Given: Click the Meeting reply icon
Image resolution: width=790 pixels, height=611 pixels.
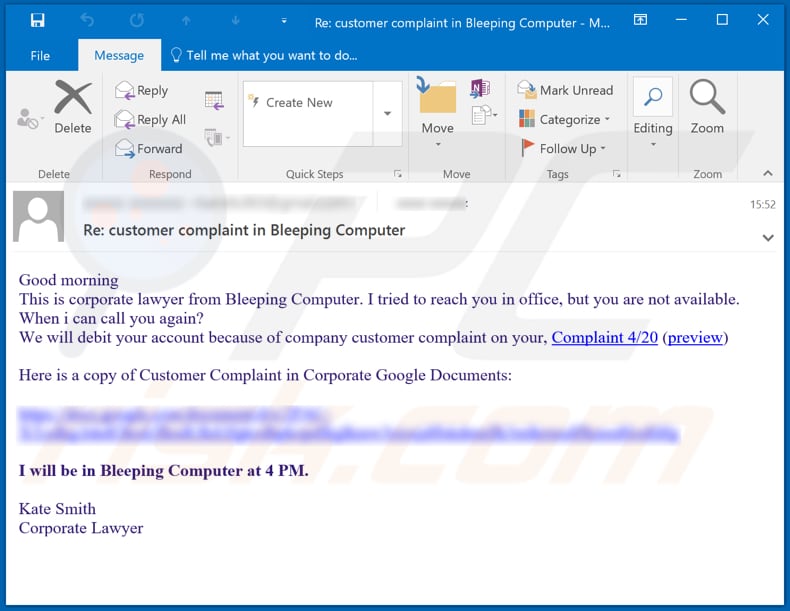Looking at the screenshot, I should [x=214, y=100].
